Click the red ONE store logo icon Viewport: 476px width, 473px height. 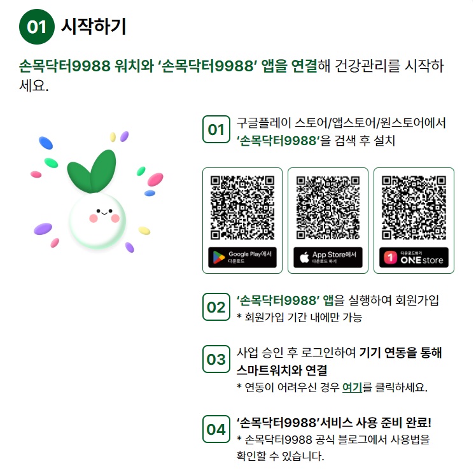pos(390,257)
